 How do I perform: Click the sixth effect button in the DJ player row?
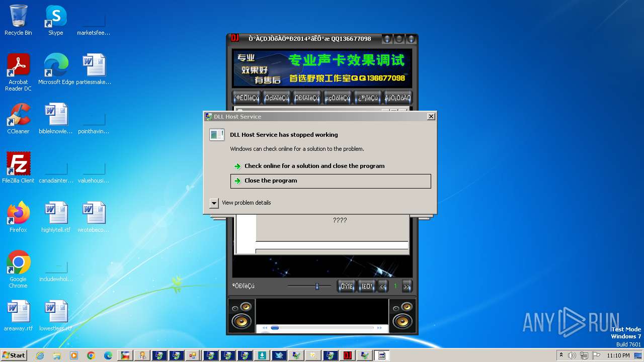397,98
